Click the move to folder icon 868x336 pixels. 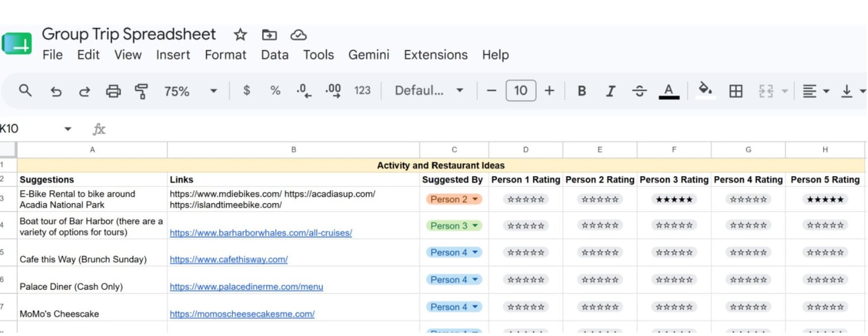pos(269,35)
